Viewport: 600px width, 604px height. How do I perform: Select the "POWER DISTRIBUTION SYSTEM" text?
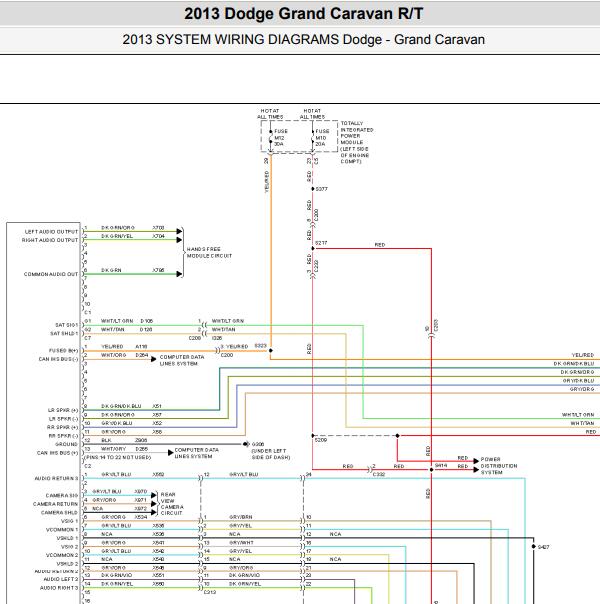(x=499, y=466)
